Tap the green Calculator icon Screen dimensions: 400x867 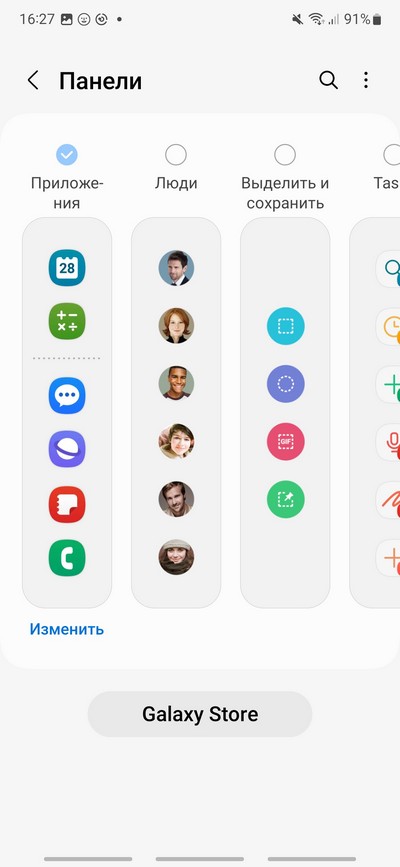pyautogui.click(x=67, y=321)
